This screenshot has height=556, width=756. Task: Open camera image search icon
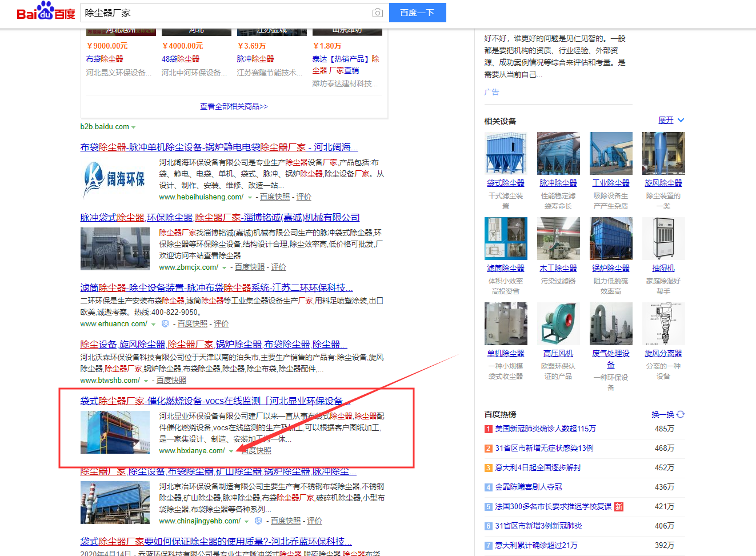378,13
